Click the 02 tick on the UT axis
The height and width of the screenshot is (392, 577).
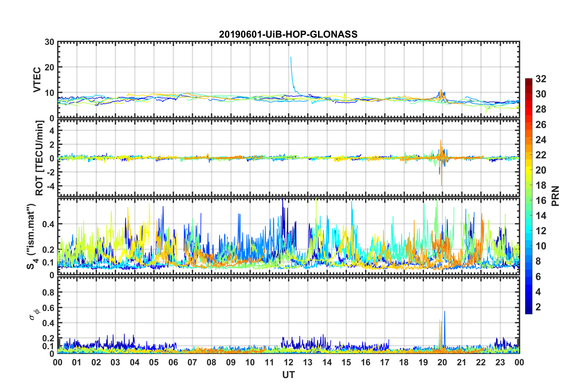tap(96, 362)
